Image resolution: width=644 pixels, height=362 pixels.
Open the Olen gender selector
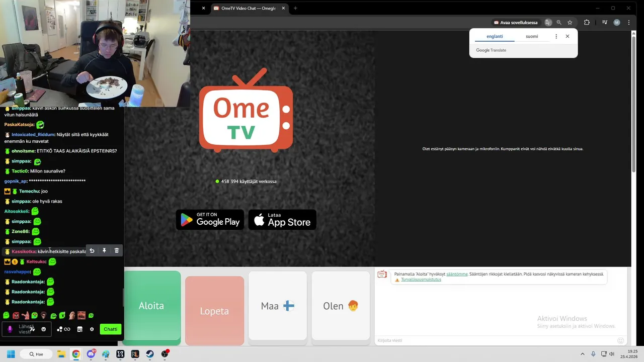click(341, 306)
